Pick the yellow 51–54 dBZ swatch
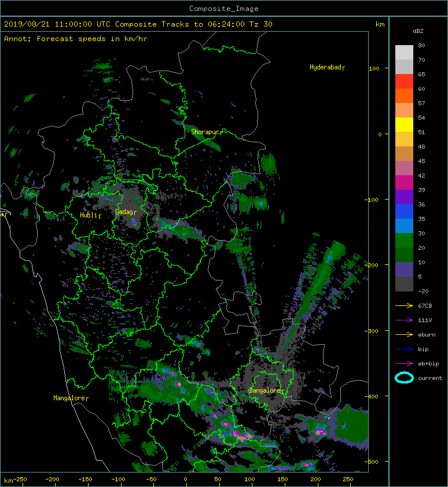Screen dimensions: 448x487 [x=404, y=125]
